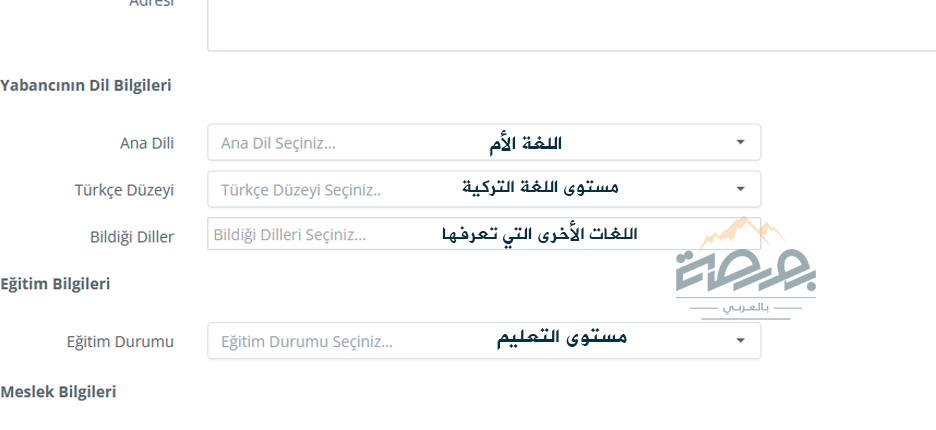Click the Arabic text 'اللغات الأخرى التي تعرفها'
This screenshot has height=430, width=936.
(x=540, y=234)
